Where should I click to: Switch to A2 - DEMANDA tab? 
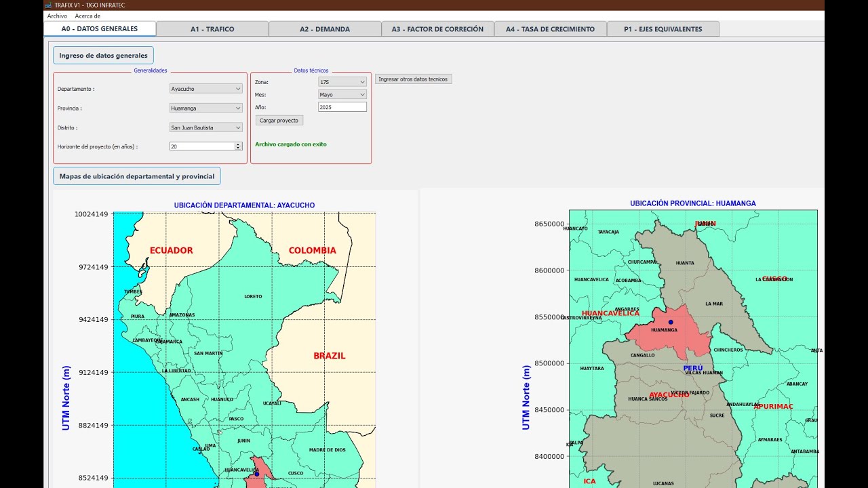325,29
